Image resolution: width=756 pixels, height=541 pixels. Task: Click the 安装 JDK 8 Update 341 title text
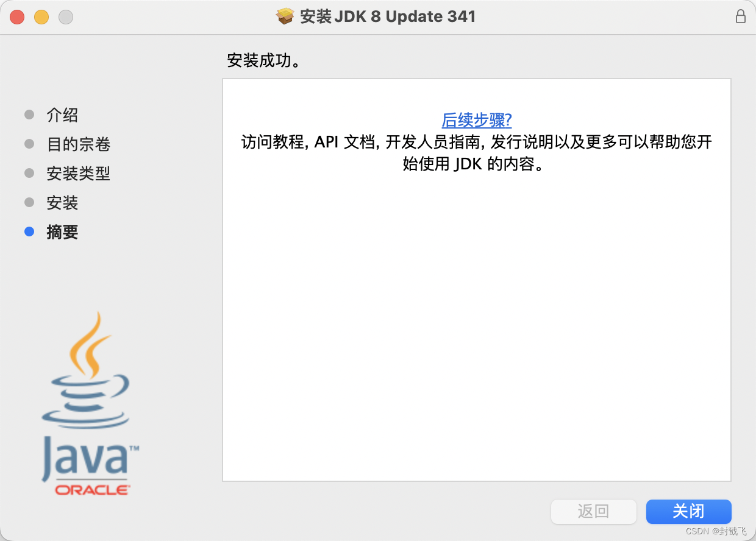[388, 16]
